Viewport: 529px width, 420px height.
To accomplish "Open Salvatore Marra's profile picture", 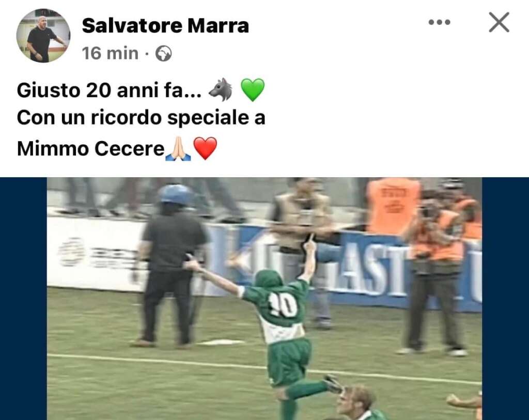I will point(43,36).
